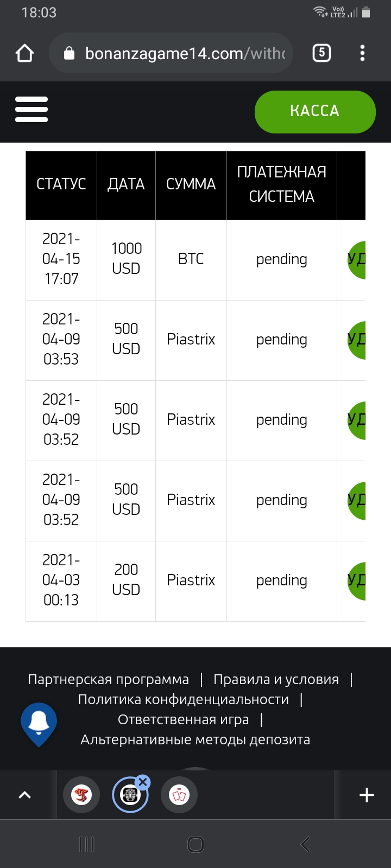Click the green КАССА button
The height and width of the screenshot is (868, 391).
coord(315,111)
